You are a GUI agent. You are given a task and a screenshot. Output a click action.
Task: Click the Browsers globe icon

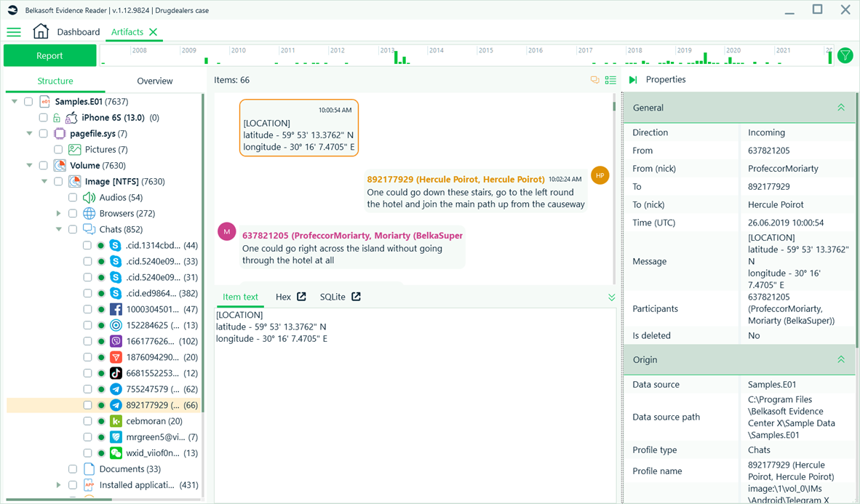[x=89, y=213]
